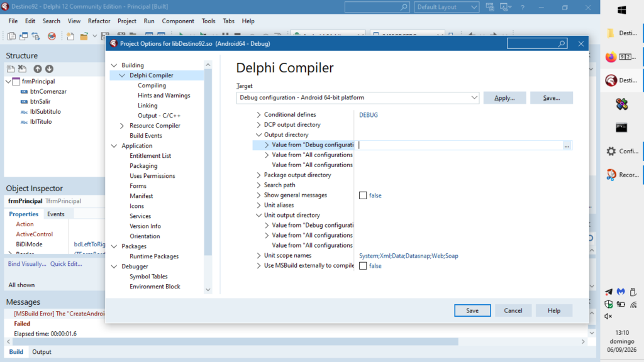Viewport: 644px width, 362px height.
Task: Expand the Conditional defines option
Action: pyautogui.click(x=258, y=114)
